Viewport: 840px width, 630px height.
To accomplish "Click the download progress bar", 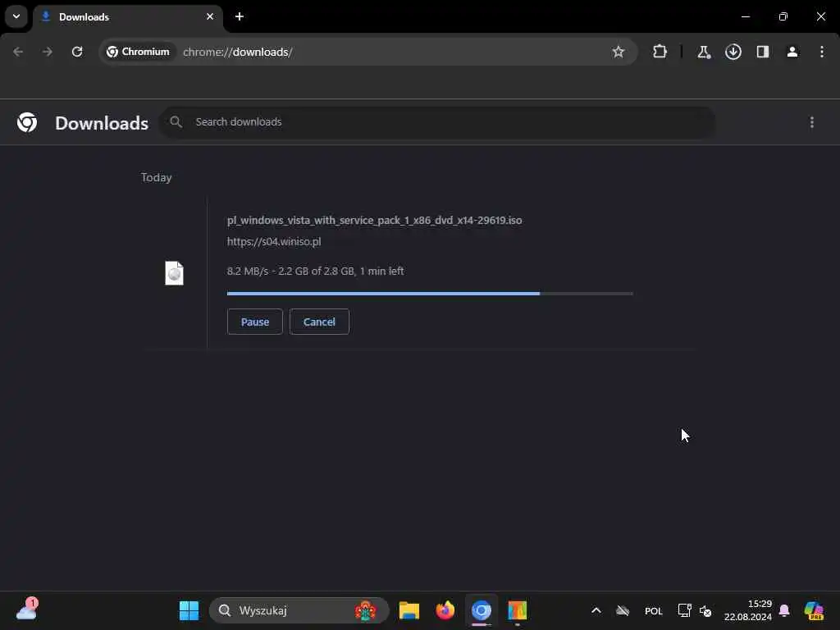I will coord(430,294).
